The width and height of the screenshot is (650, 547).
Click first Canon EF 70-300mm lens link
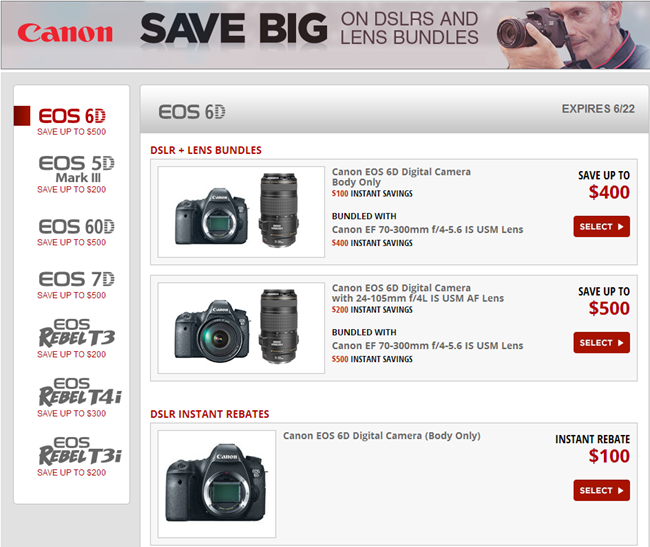point(427,230)
